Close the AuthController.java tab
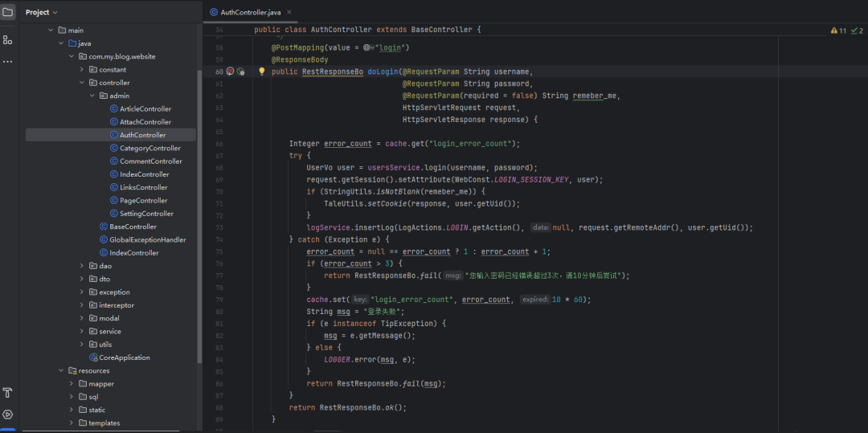Screen dimensions: 868x433 (x=289, y=12)
